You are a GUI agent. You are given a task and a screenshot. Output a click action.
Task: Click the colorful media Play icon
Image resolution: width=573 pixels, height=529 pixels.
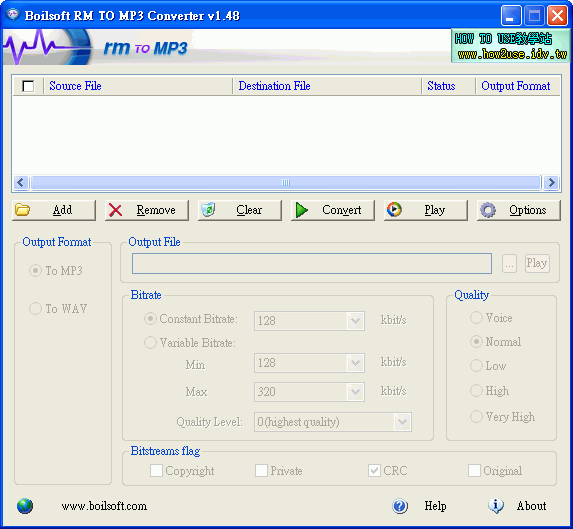(394, 210)
